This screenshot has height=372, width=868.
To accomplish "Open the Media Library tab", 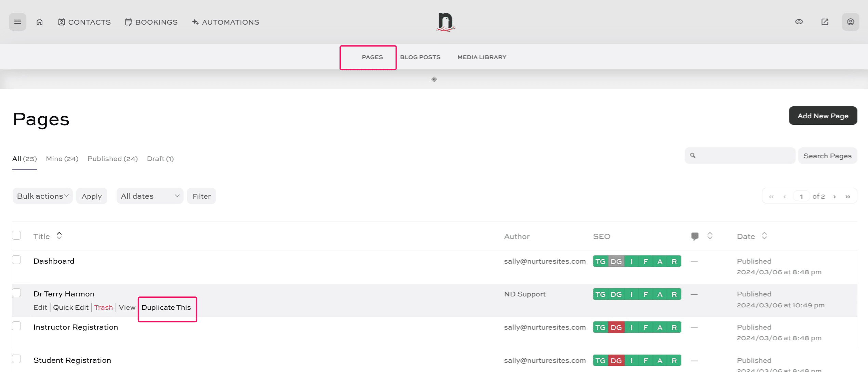I will tap(482, 57).
